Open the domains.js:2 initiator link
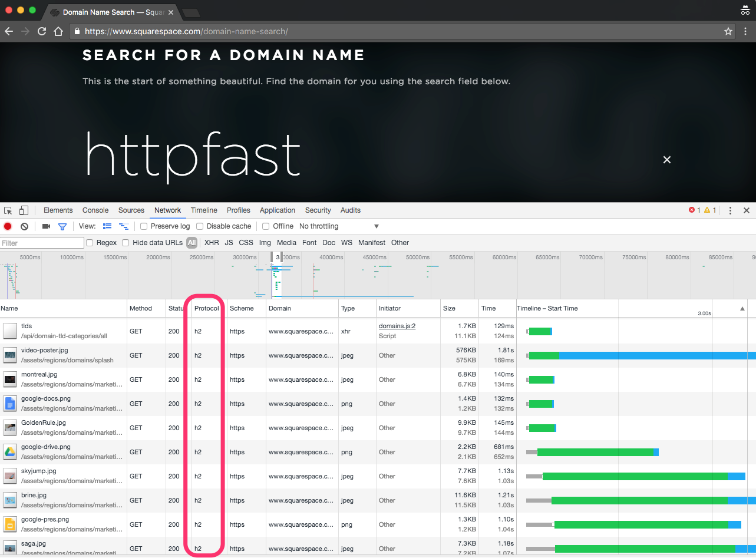The height and width of the screenshot is (558, 756). (397, 326)
